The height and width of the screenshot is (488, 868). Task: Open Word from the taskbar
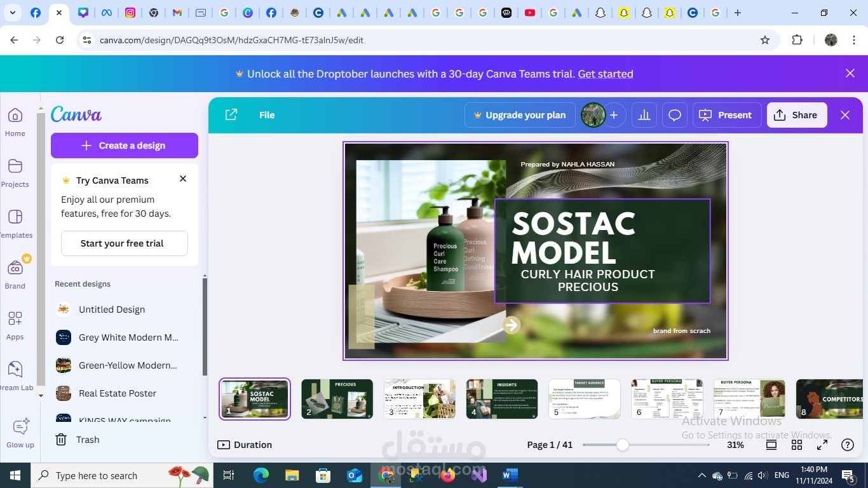pyautogui.click(x=510, y=475)
